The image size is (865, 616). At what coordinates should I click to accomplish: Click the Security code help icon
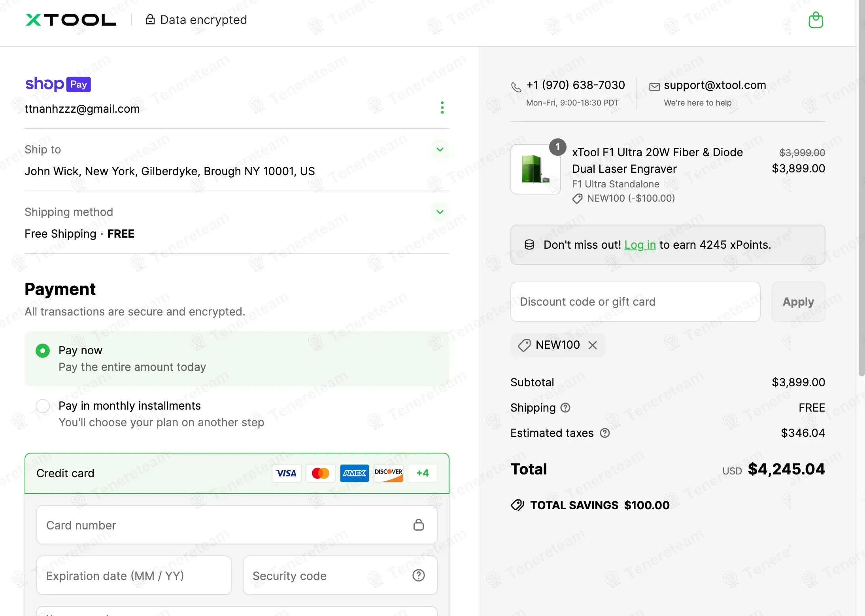[418, 575]
